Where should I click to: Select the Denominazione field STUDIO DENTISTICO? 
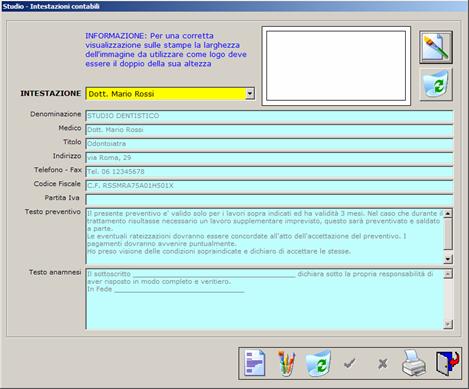click(x=269, y=116)
